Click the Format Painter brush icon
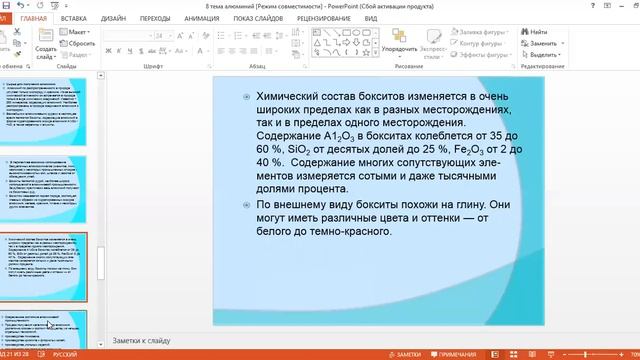Viewport: 640px width, 360px height. pos(17,54)
